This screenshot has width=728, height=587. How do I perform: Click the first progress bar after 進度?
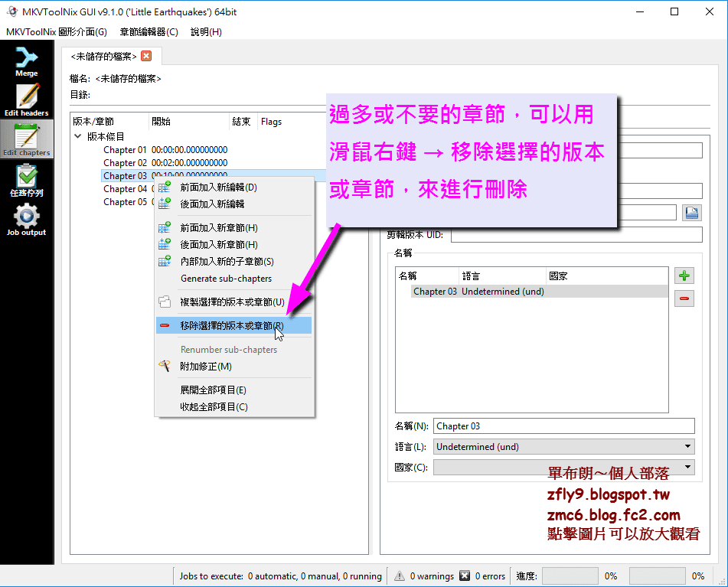pos(570,576)
